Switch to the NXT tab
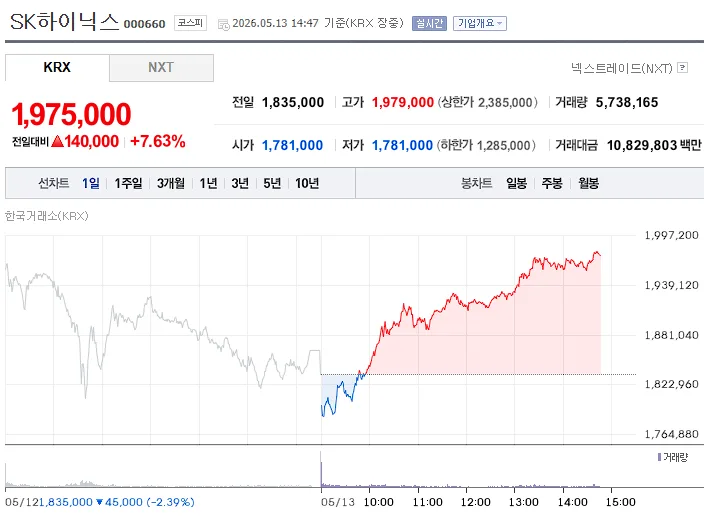This screenshot has width=704, height=528. click(x=161, y=67)
